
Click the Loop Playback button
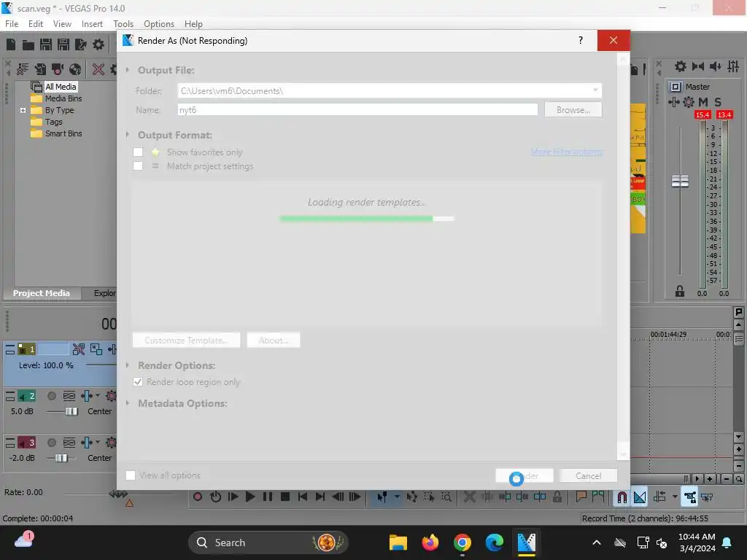click(215, 497)
